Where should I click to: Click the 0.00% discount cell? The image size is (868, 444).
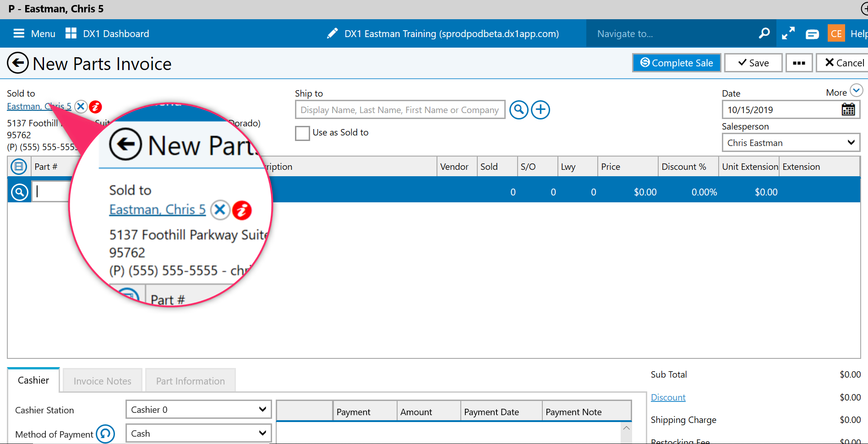pos(704,192)
